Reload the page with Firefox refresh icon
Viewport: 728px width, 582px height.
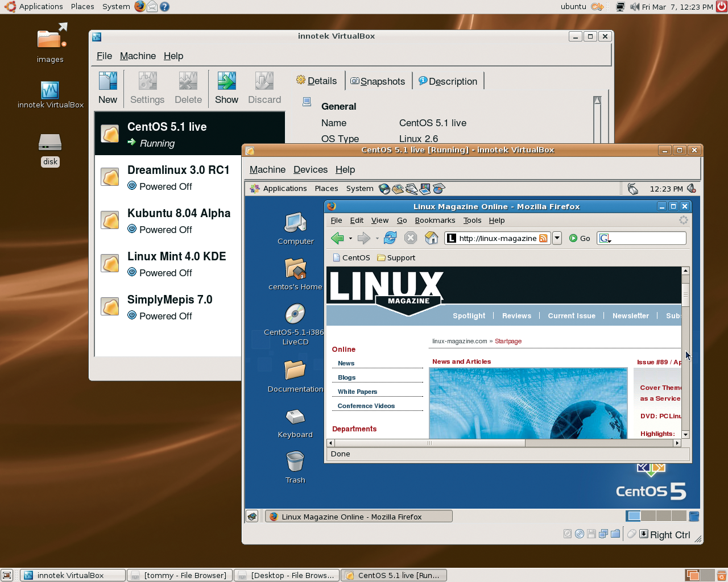point(390,238)
